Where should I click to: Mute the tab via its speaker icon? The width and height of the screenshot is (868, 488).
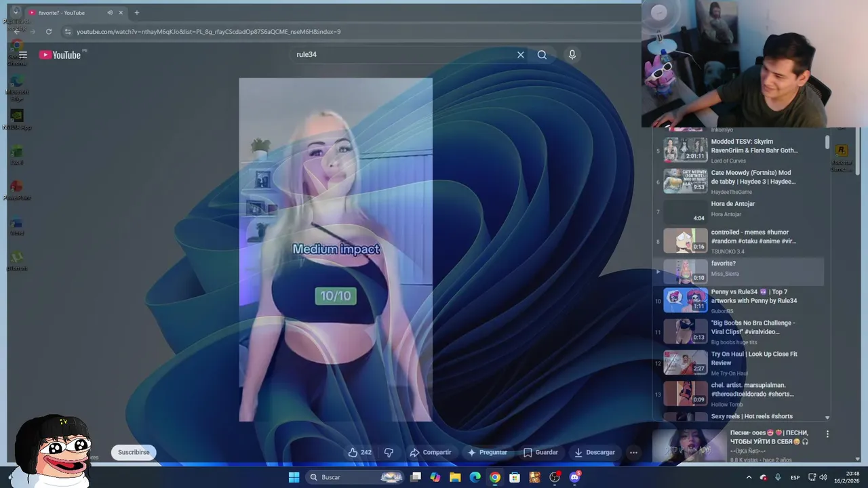click(x=110, y=13)
